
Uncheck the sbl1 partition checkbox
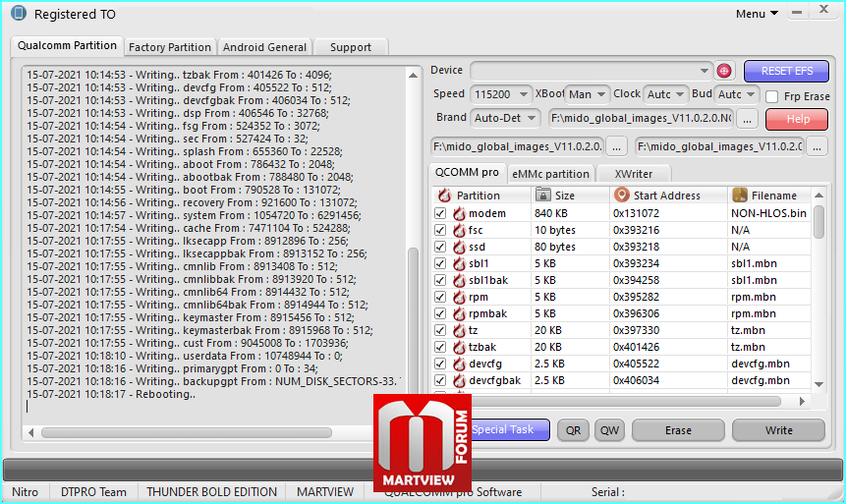point(440,264)
